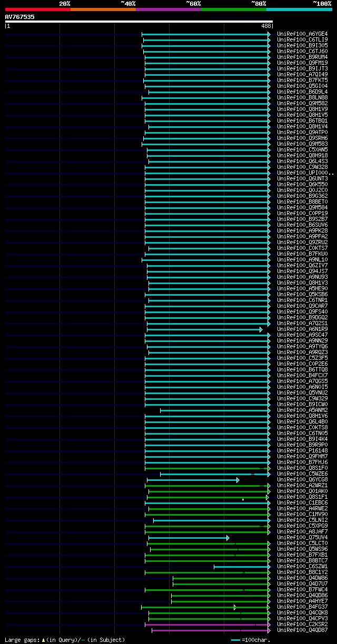Select label UniRef100_A7QI49
This screenshot has width=337, height=644.
tap(302, 74)
